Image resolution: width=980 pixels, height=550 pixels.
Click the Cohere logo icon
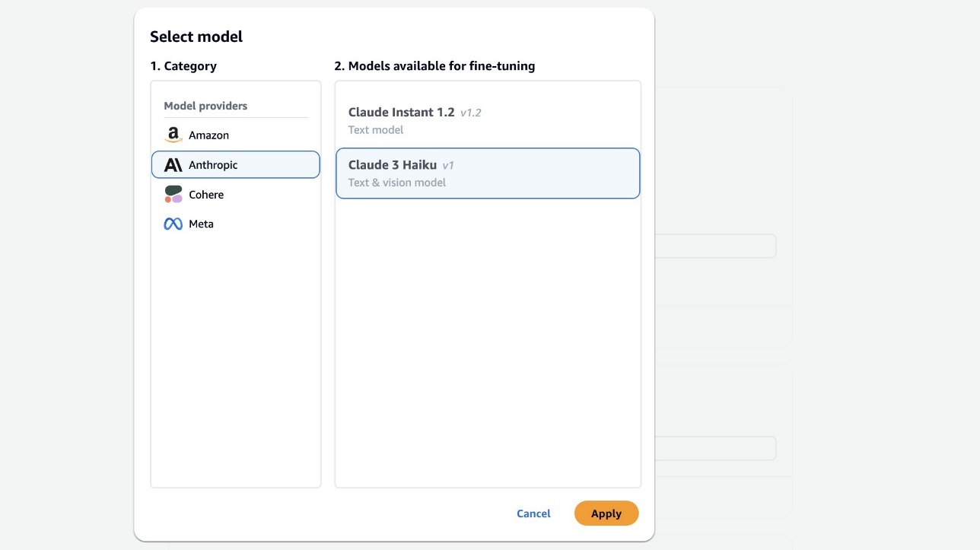pyautogui.click(x=173, y=195)
